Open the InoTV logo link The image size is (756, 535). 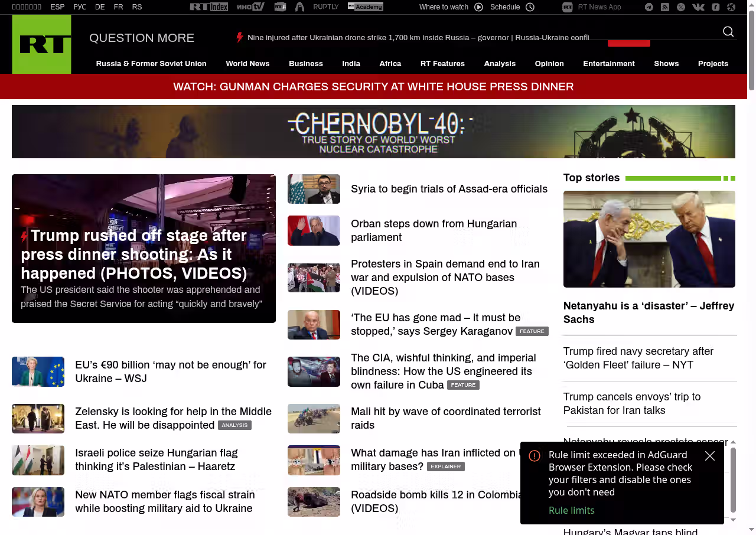pyautogui.click(x=250, y=7)
